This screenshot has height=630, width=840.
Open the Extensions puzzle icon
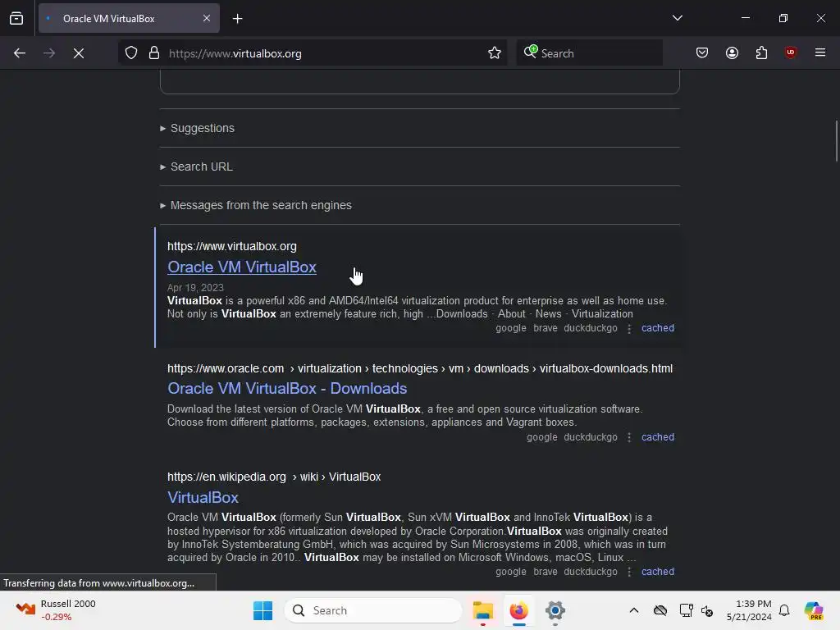(761, 53)
